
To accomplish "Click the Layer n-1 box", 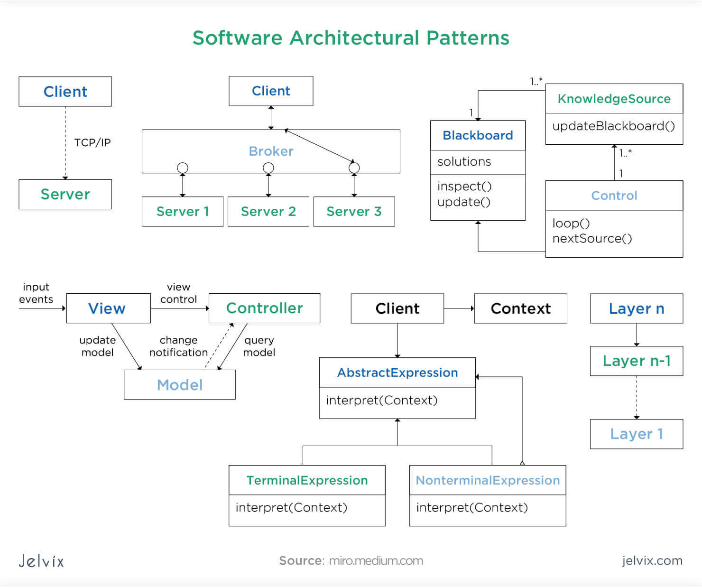I will (x=636, y=361).
